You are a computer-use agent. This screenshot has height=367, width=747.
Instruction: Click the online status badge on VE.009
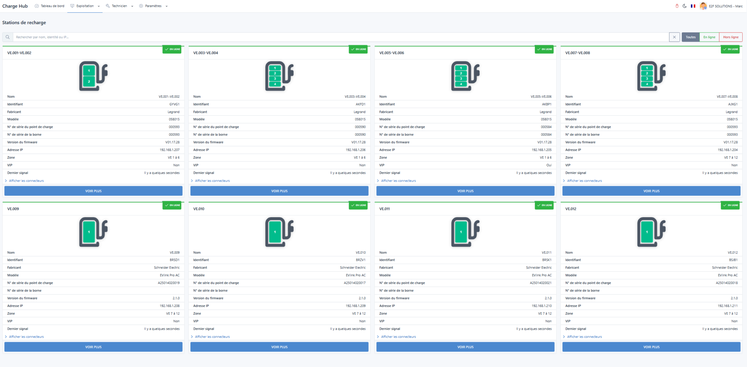click(172, 205)
